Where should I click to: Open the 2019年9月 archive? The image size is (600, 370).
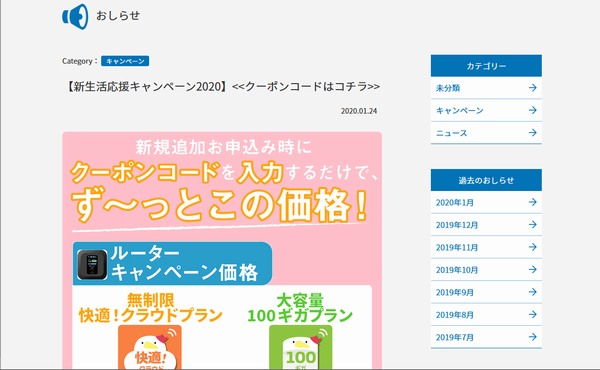486,293
